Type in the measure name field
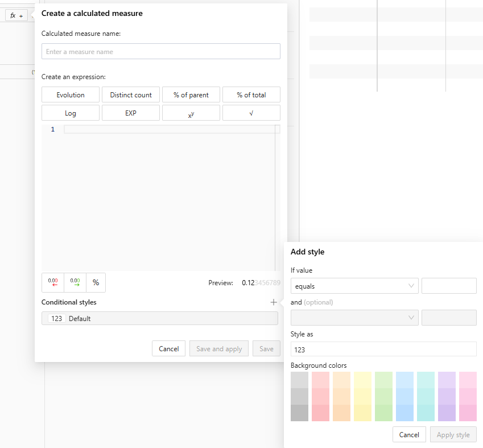The width and height of the screenshot is (483, 448). coord(160,51)
